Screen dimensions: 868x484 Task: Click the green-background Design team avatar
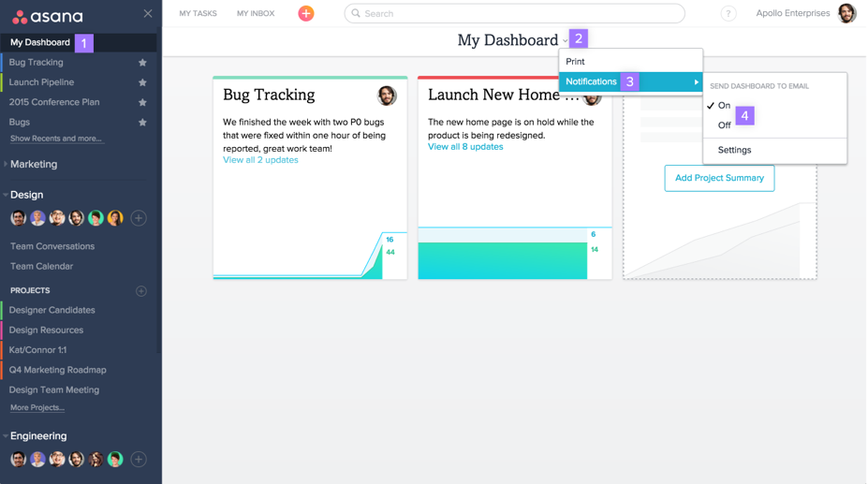tap(96, 218)
